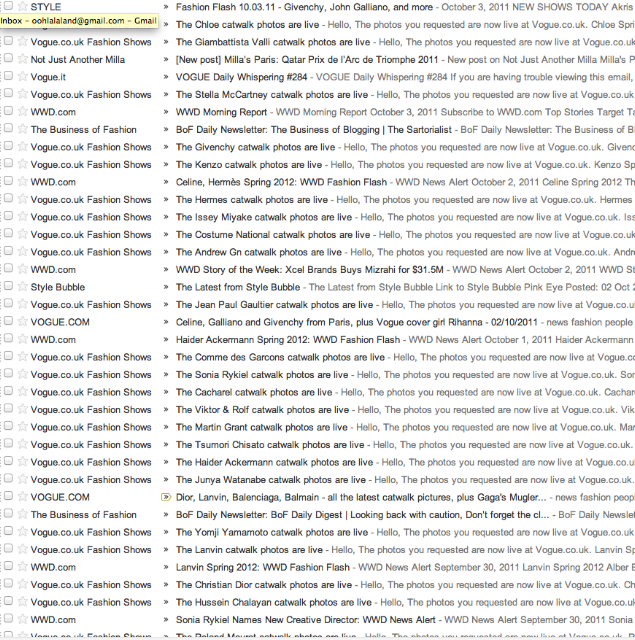
Task: Open 'WWD Morning Report' email subject
Action: [221, 112]
